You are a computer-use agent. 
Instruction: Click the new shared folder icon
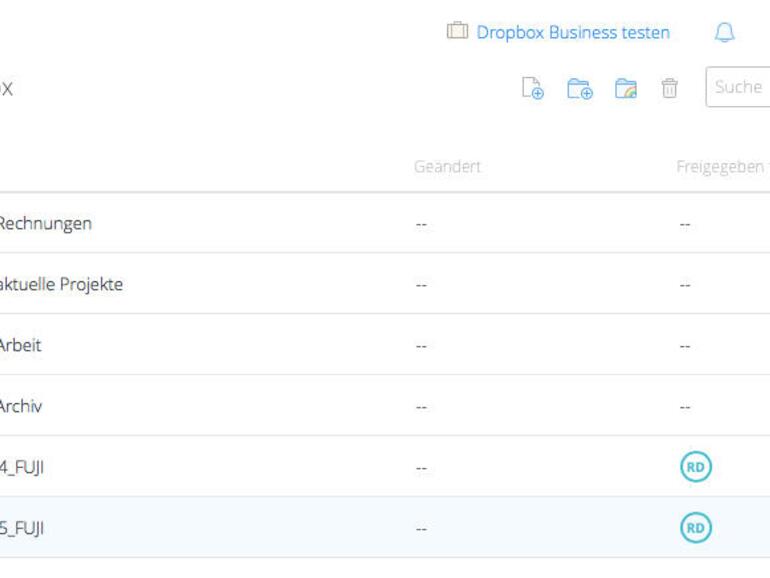click(626, 89)
